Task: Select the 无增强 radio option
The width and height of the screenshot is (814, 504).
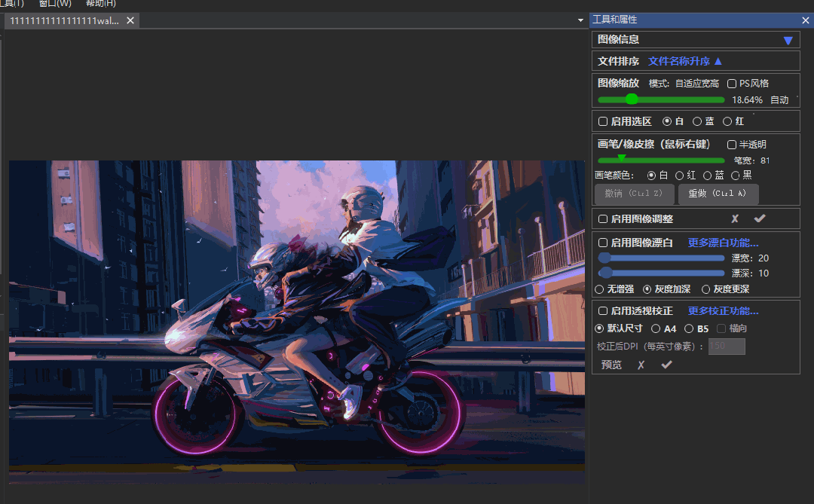Action: 600,289
